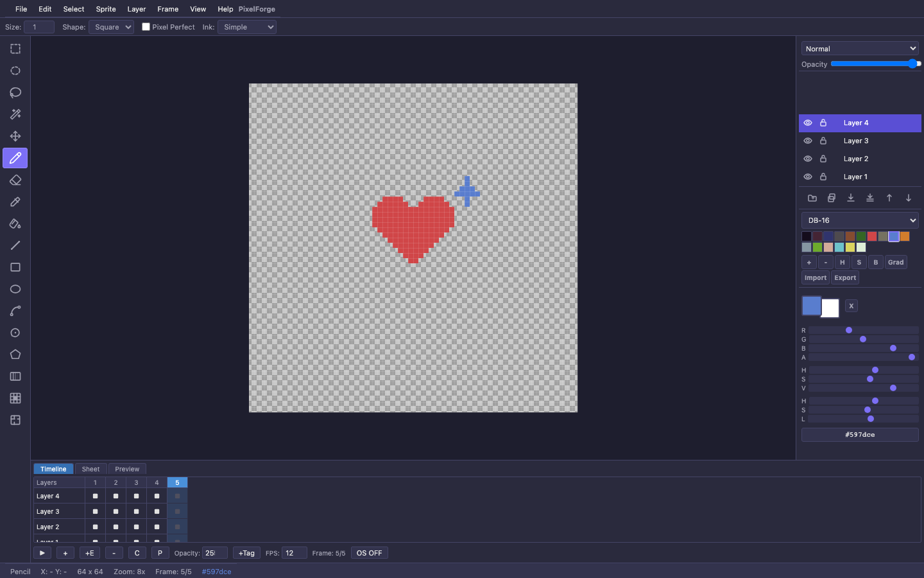924x578 pixels.
Task: Activate the Eyedropper tool
Action: 15,202
